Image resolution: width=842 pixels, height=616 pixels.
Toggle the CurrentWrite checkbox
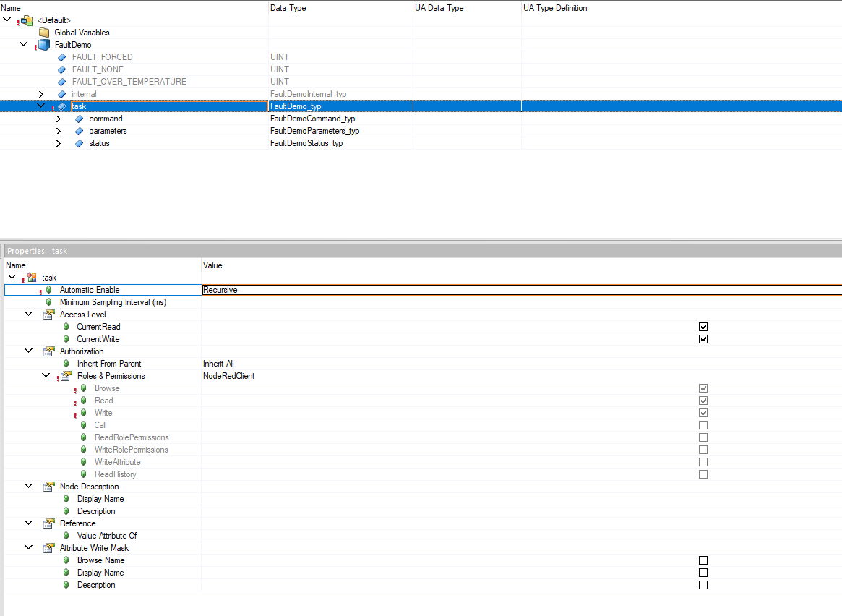pyautogui.click(x=703, y=339)
